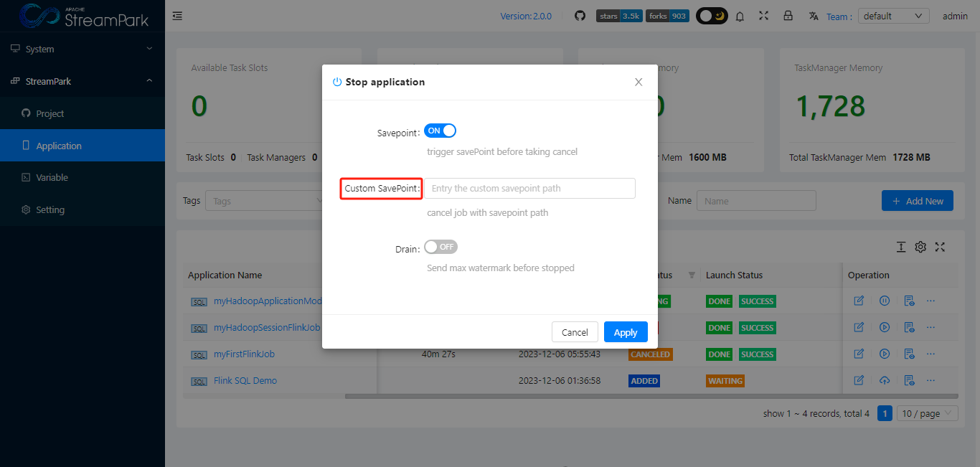The height and width of the screenshot is (467, 980).
Task: Open the Team selector dropdown
Action: [893, 15]
